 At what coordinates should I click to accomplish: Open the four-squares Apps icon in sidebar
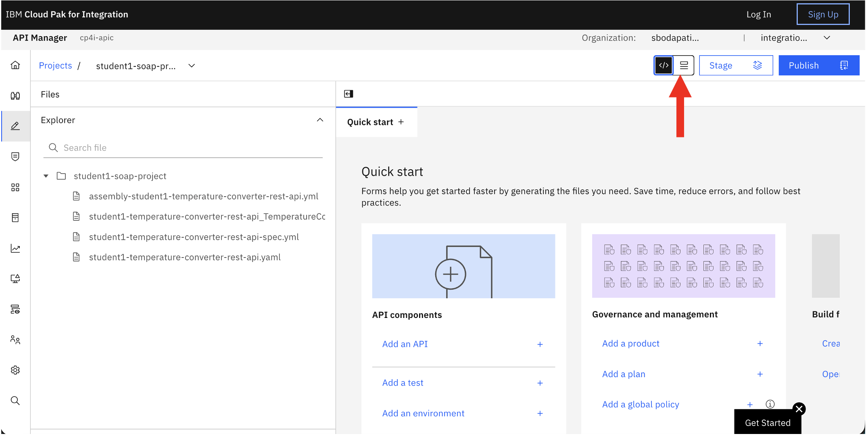(x=15, y=187)
